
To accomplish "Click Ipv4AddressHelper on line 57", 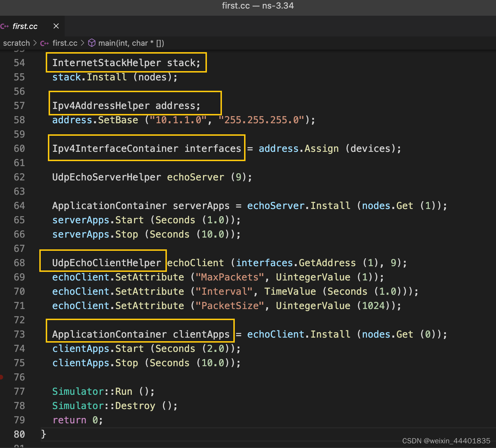I will point(101,106).
